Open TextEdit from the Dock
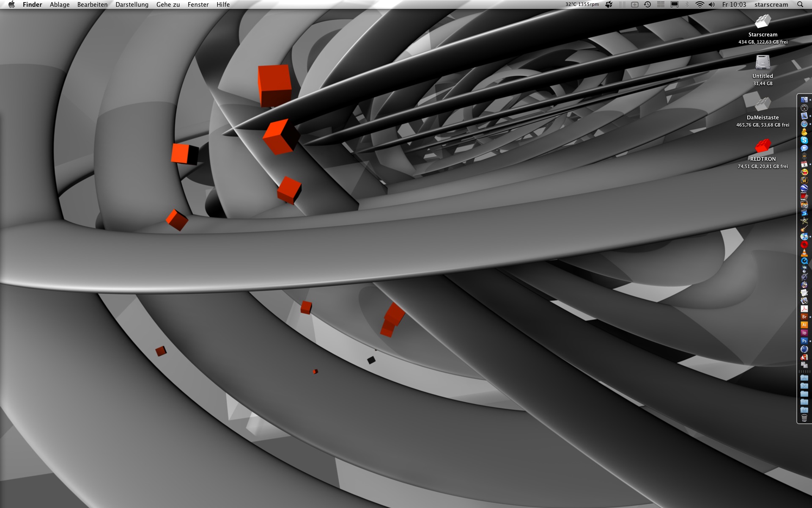Viewport: 812px width, 508px height. pyautogui.click(x=804, y=293)
